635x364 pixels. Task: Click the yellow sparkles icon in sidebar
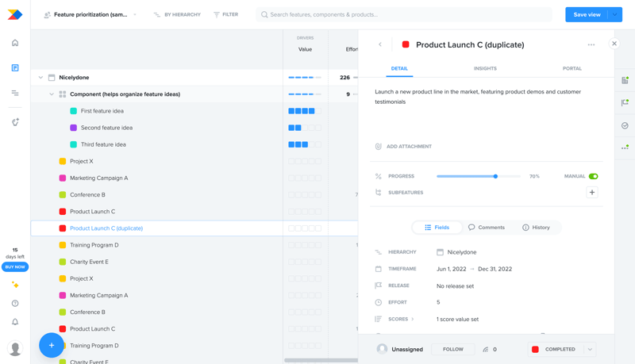15,285
